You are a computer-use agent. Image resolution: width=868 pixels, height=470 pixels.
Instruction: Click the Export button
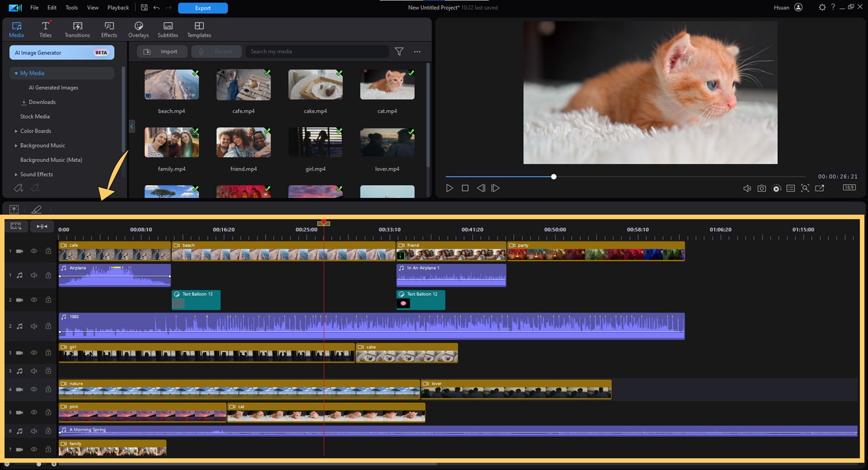[x=203, y=8]
